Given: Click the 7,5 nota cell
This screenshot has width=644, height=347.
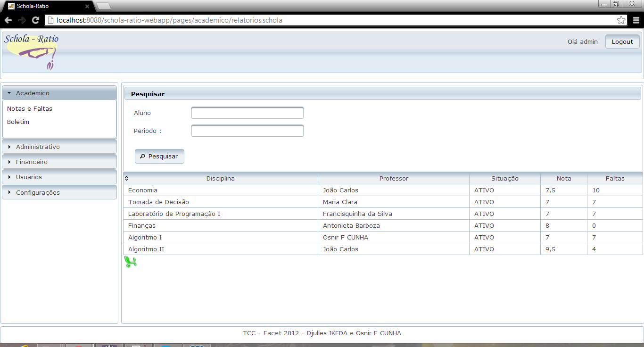Looking at the screenshot, I should pyautogui.click(x=564, y=190).
